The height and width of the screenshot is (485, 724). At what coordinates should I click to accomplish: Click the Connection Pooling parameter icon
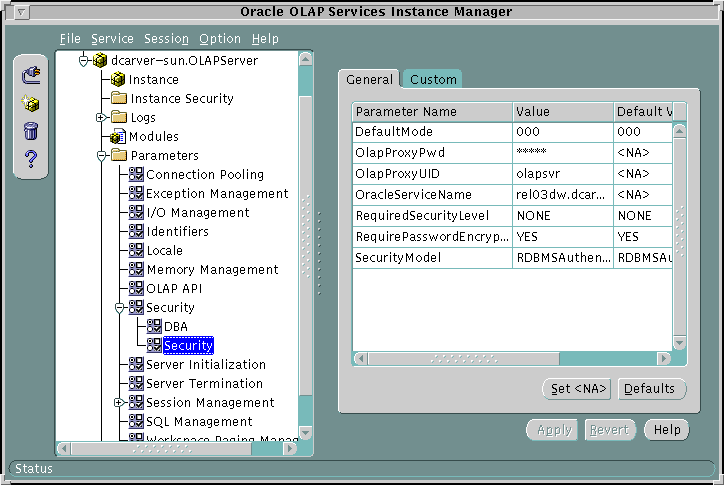136,174
